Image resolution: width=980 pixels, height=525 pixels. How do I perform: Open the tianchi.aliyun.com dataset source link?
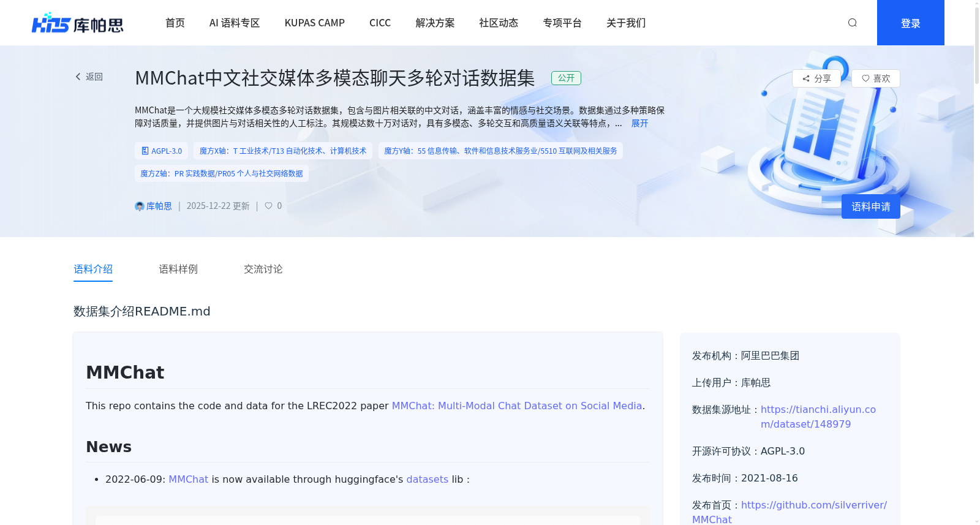818,417
